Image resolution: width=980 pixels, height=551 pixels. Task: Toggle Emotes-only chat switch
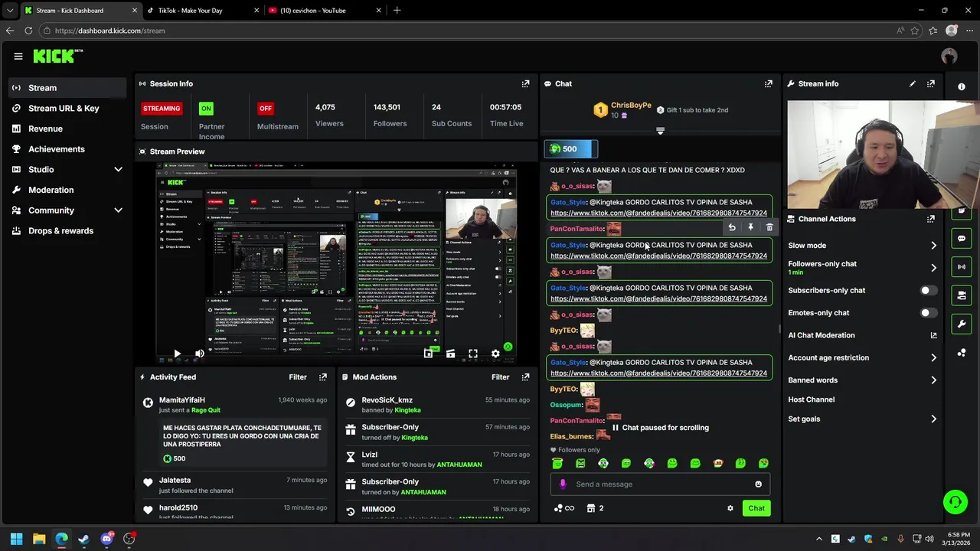pos(928,313)
